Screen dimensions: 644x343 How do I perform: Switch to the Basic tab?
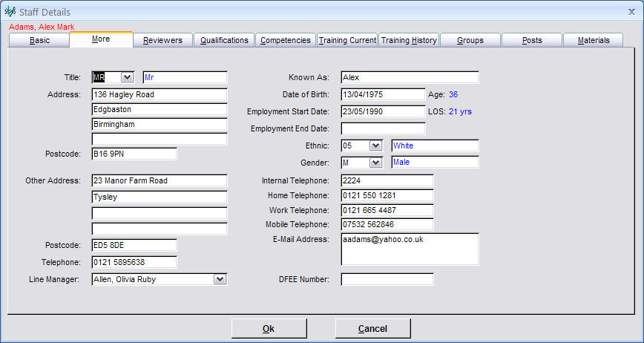pyautogui.click(x=39, y=40)
